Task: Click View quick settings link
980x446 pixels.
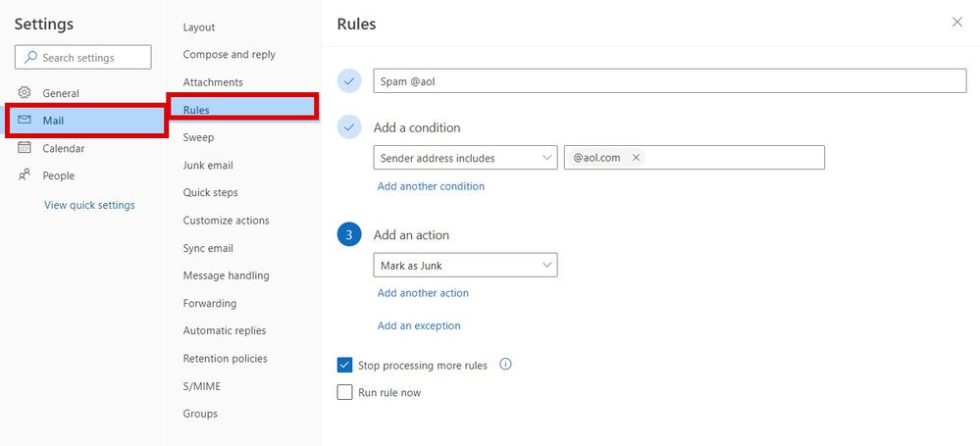Action: (x=89, y=205)
